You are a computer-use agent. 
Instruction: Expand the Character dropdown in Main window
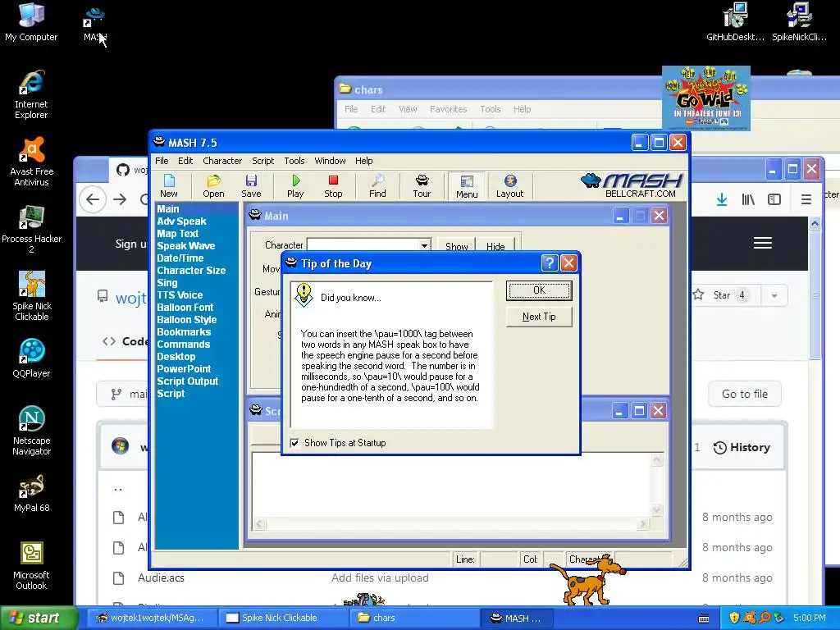click(424, 245)
